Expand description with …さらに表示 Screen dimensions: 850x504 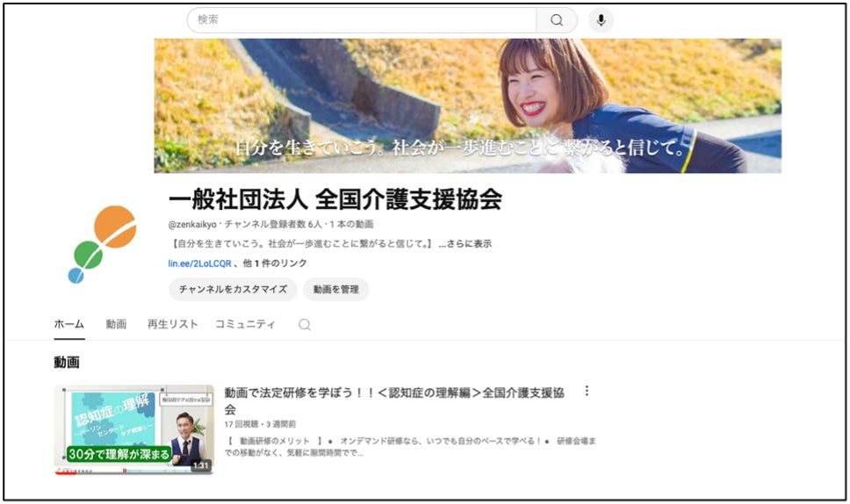click(465, 244)
